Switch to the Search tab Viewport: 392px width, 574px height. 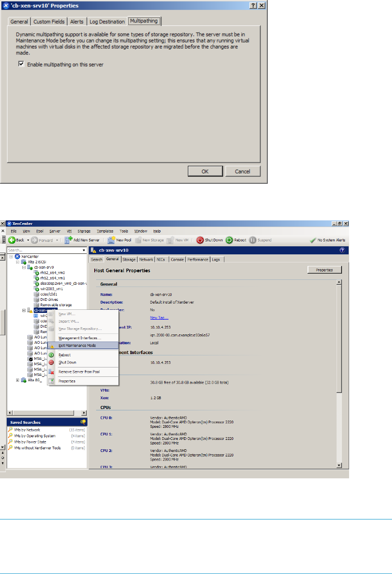[x=97, y=259]
